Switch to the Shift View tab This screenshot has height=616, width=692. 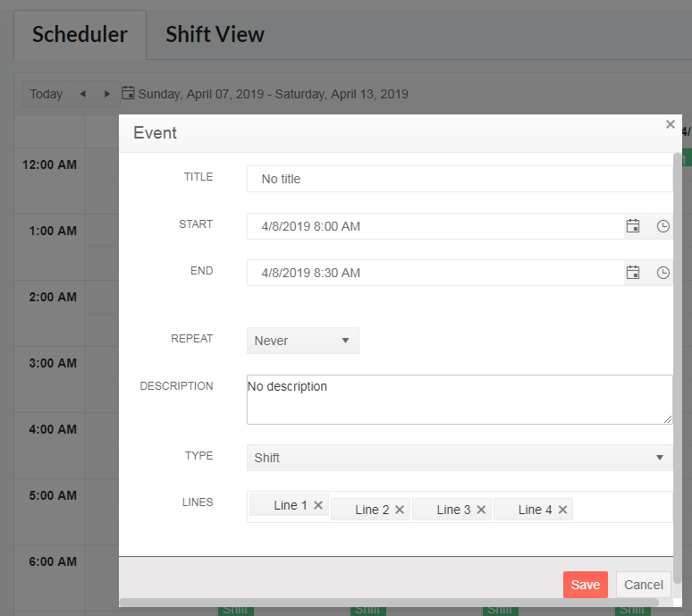(215, 35)
